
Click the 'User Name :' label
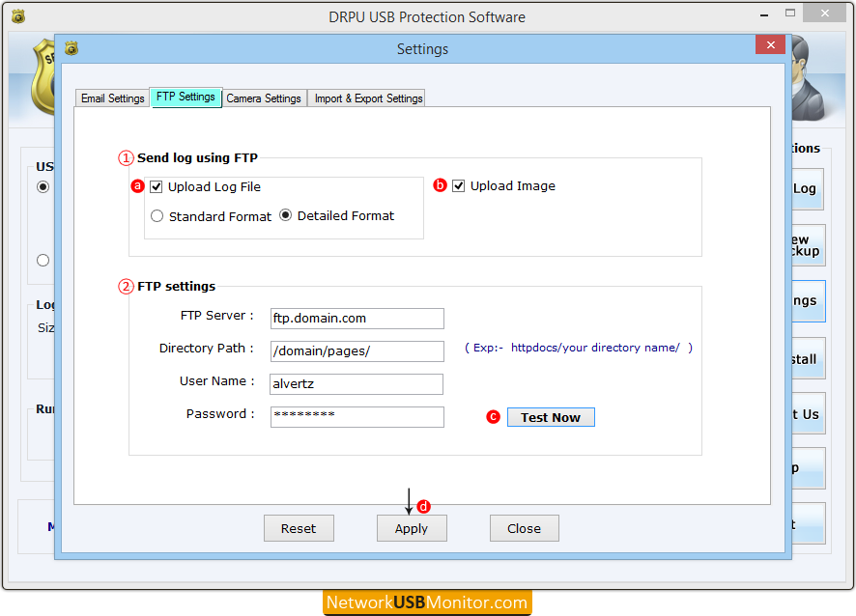pyautogui.click(x=216, y=381)
